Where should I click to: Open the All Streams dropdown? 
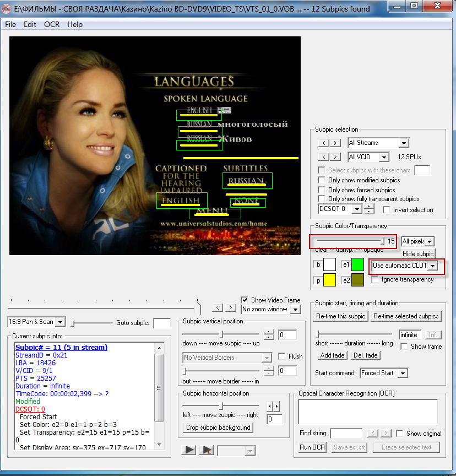pyautogui.click(x=404, y=143)
